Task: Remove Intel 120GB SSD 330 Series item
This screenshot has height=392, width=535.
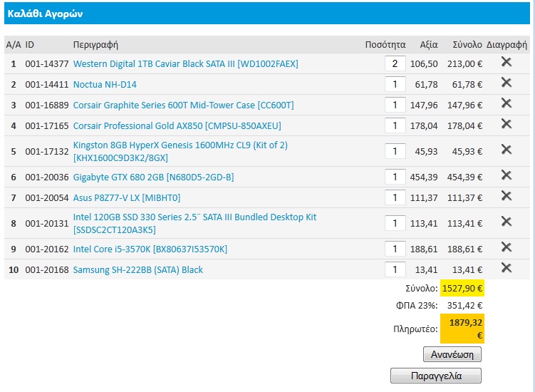Action: [507, 221]
